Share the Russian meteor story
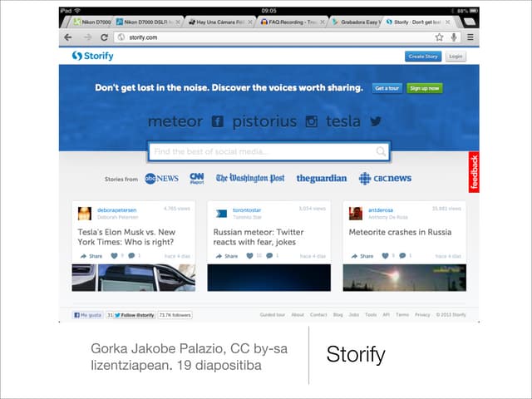 [x=227, y=256]
